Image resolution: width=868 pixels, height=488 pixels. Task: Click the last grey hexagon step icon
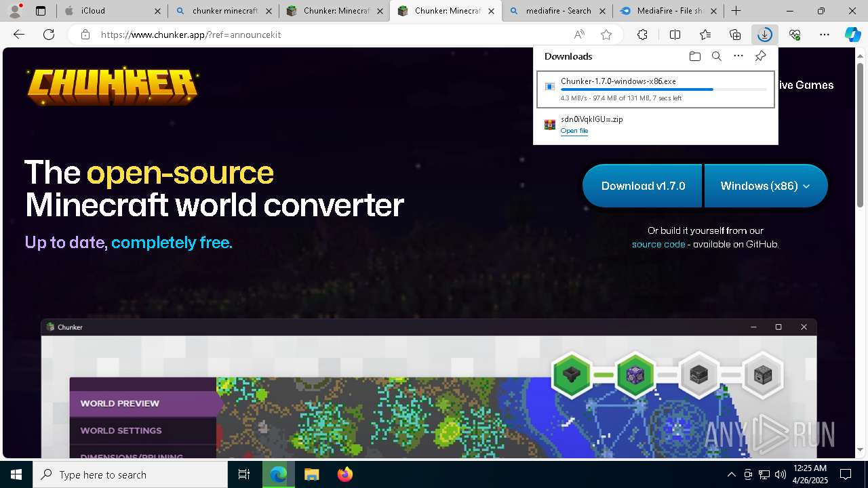tap(763, 373)
